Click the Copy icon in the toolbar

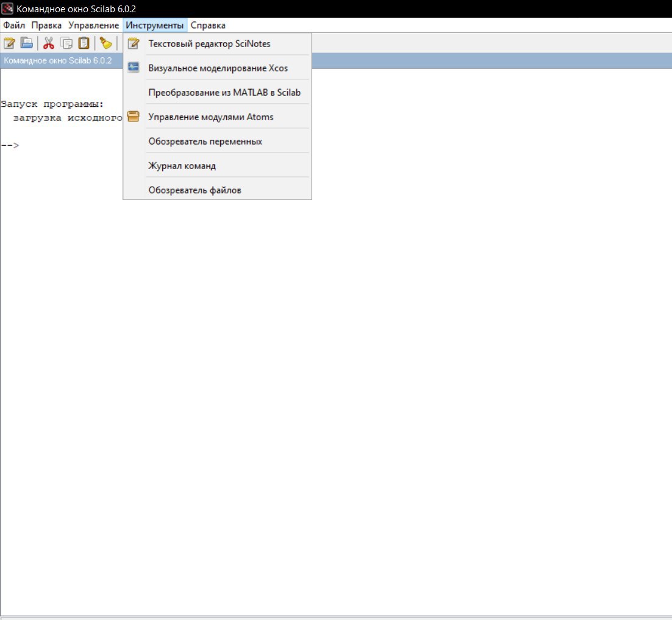pyautogui.click(x=66, y=43)
